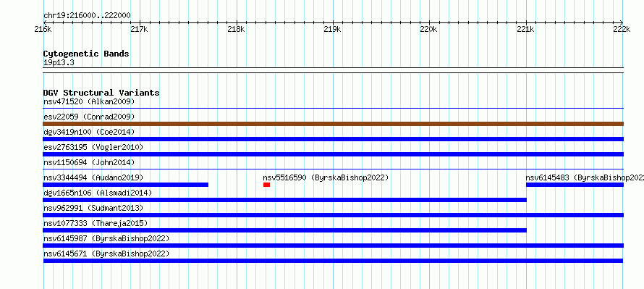Open the esv22059 (Conrad2009) label
The height and width of the screenshot is (289, 644).
tap(89, 117)
